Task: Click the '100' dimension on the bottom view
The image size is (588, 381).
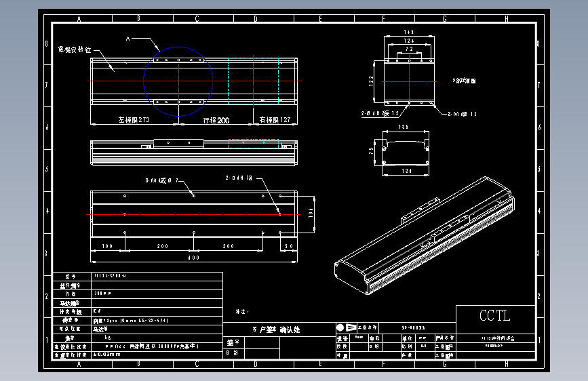Action: (x=107, y=246)
